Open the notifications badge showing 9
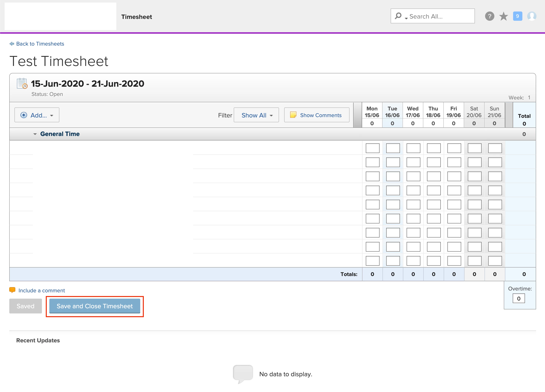545x392 pixels. pos(517,16)
